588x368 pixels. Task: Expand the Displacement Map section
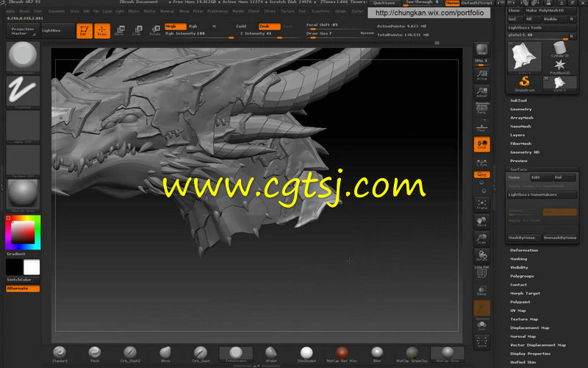(529, 328)
